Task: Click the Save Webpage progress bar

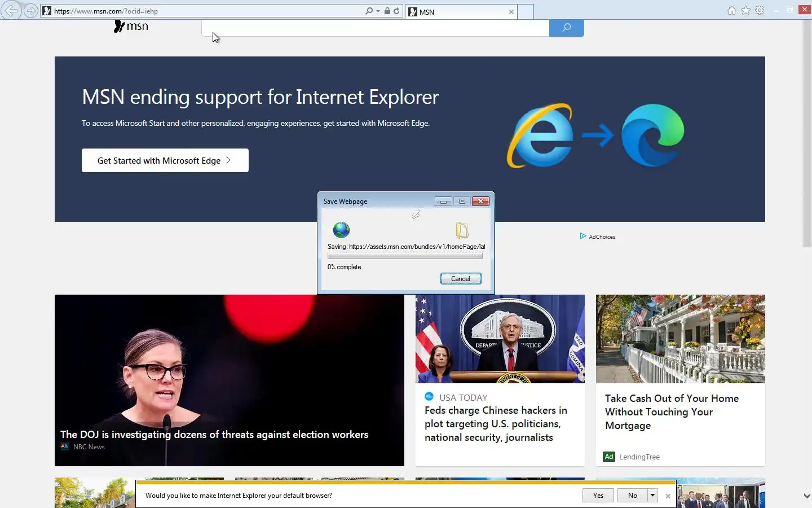Action: click(x=405, y=256)
